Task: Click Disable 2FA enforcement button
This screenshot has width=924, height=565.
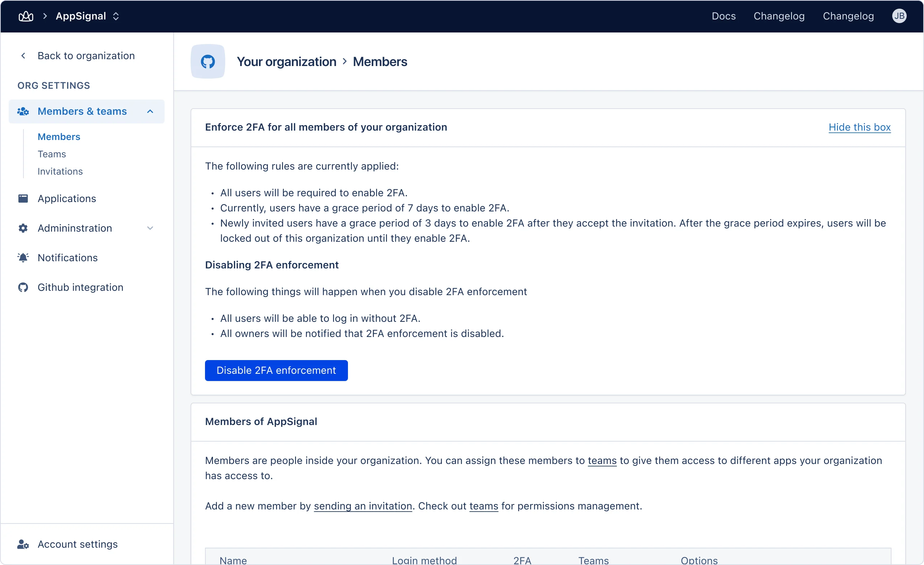Action: [x=276, y=371]
